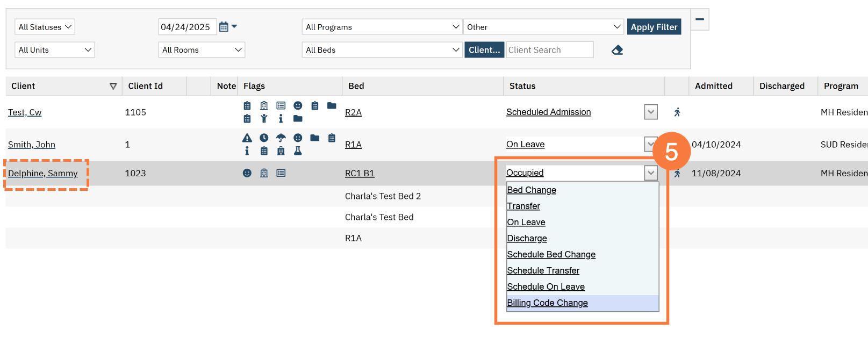
Task: Expand the All Programs dropdown
Action: click(x=382, y=27)
